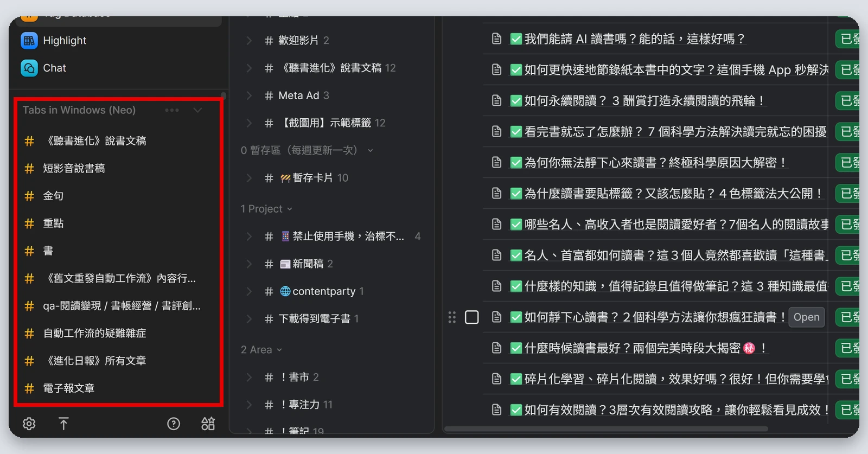Viewport: 868px width, 454px height.
Task: Click the document icon of 碎片化學習 row
Action: [x=496, y=379]
